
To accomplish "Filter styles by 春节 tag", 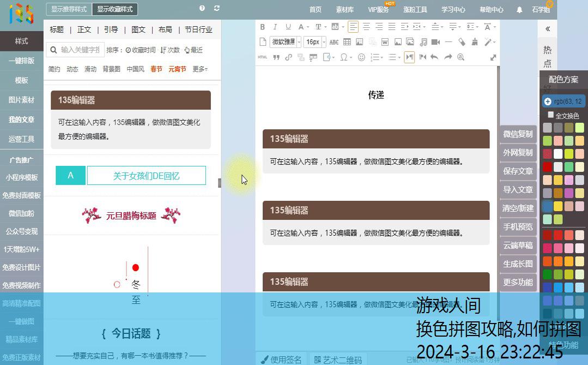I will (x=156, y=69).
